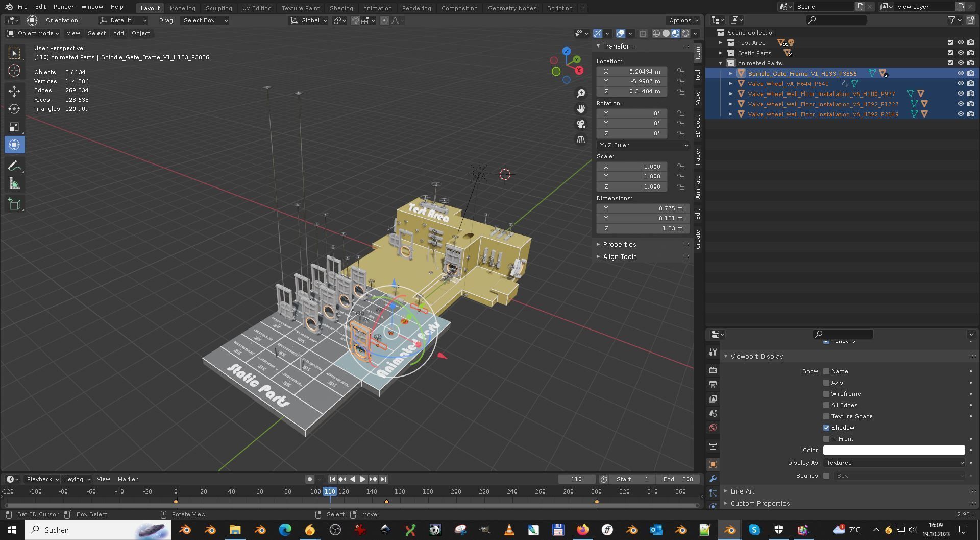
Task: Activate the Move tool
Action: tap(14, 91)
